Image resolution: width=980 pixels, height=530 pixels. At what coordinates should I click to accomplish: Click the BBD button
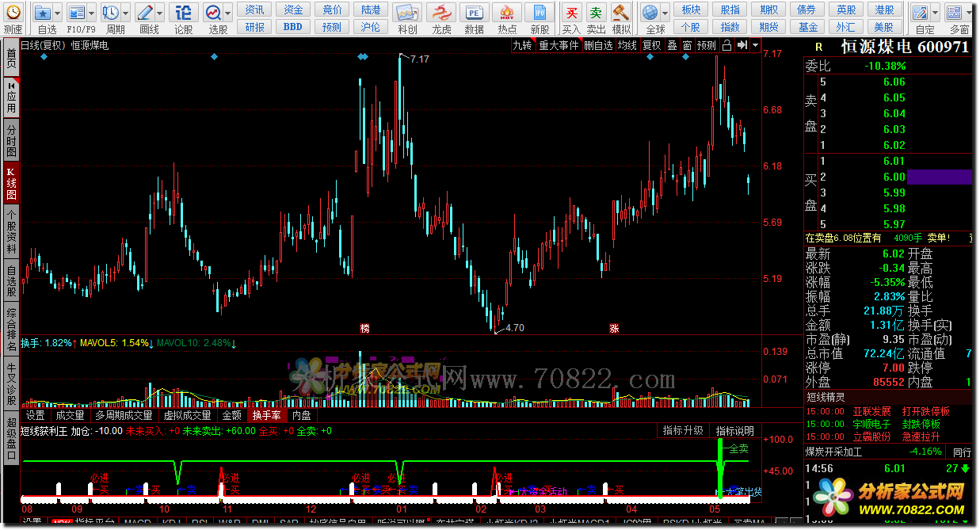click(293, 26)
